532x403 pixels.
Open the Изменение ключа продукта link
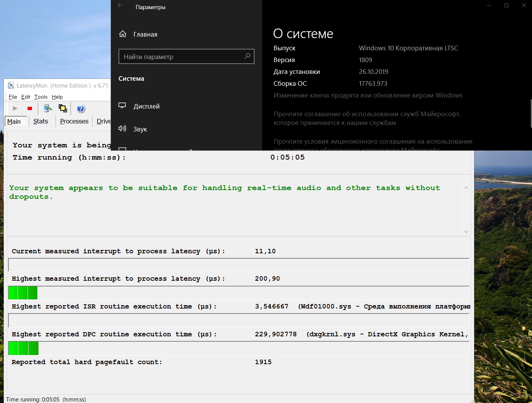(x=368, y=95)
